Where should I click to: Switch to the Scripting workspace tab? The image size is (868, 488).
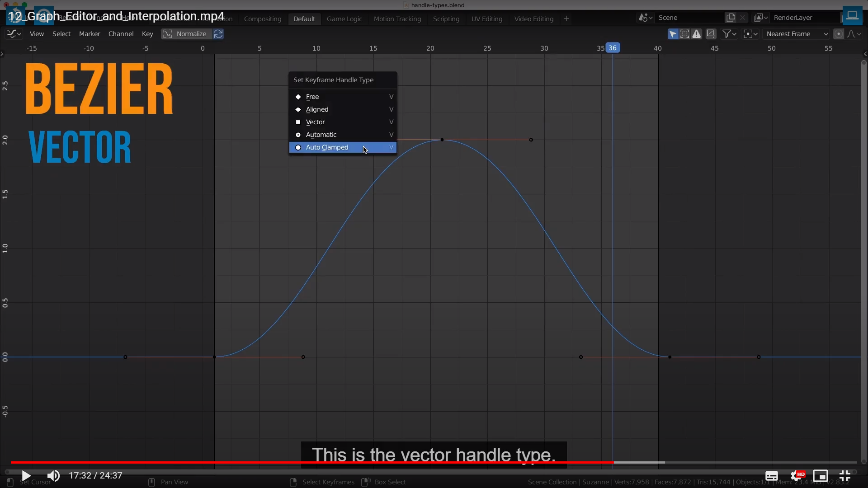(446, 19)
